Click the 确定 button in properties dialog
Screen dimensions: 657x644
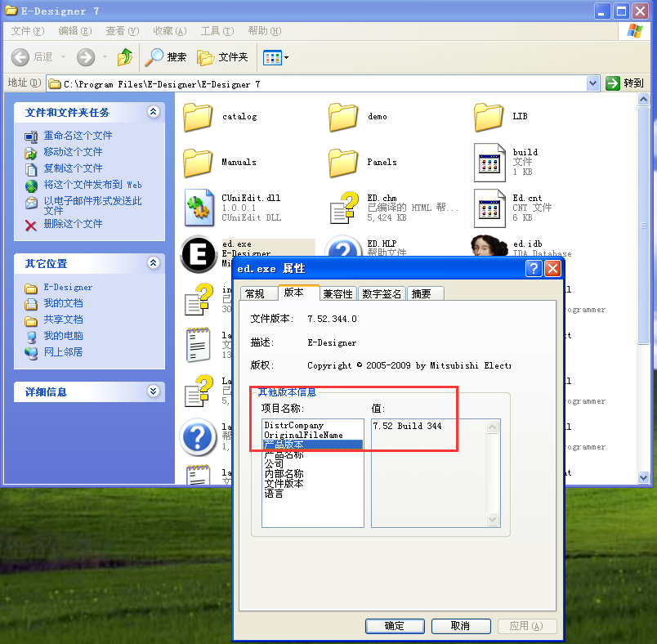[394, 626]
